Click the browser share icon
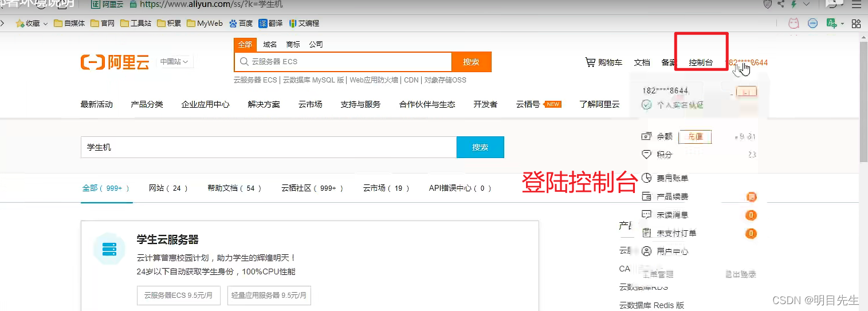 coord(781,4)
